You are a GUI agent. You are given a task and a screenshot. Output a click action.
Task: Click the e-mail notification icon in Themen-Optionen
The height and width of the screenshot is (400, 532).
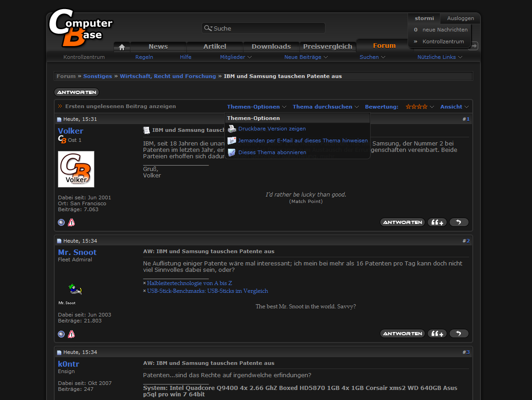click(232, 140)
